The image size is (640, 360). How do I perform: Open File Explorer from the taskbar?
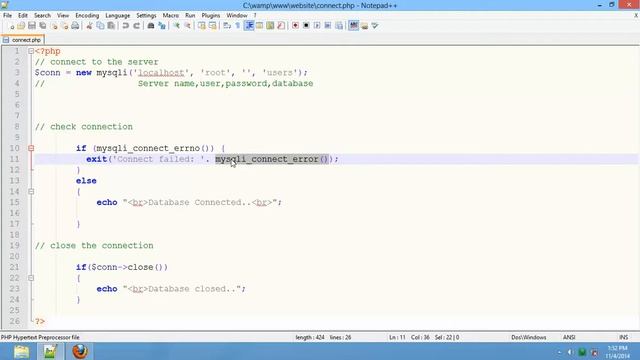pyautogui.click(x=21, y=351)
